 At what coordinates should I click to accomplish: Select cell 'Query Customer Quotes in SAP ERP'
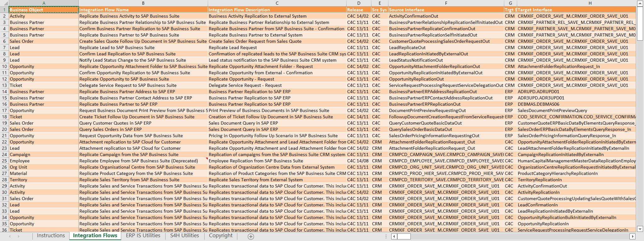tap(143, 123)
